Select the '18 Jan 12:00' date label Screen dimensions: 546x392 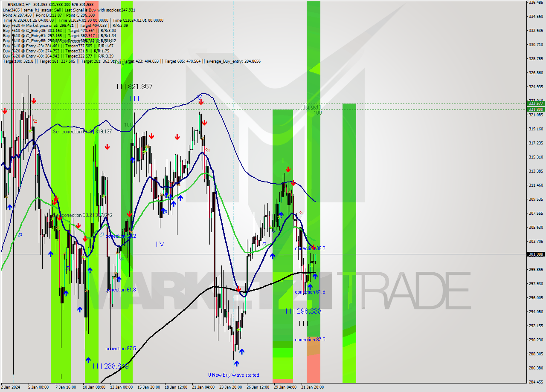175,388
